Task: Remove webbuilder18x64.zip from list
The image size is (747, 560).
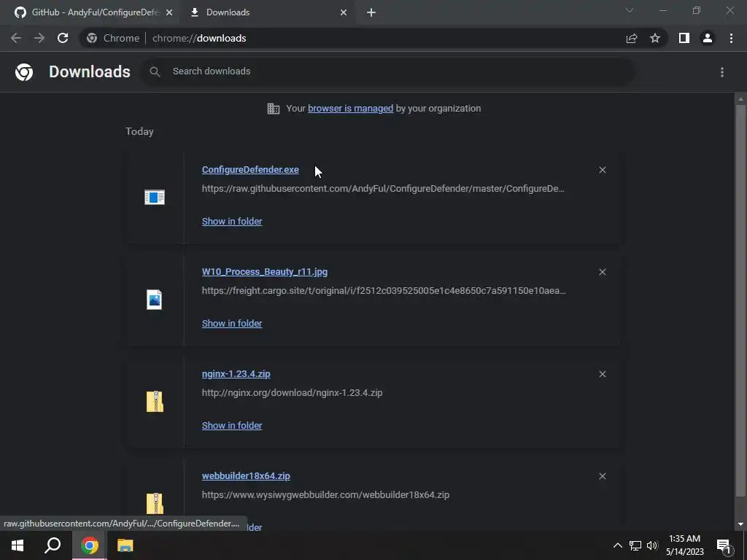Action: click(602, 476)
